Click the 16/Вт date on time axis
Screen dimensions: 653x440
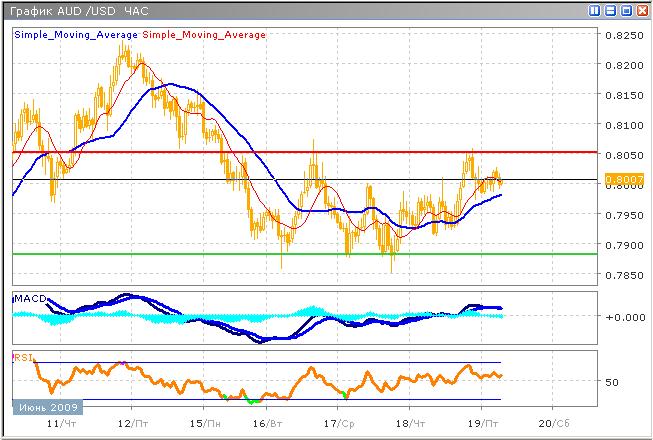click(x=267, y=424)
